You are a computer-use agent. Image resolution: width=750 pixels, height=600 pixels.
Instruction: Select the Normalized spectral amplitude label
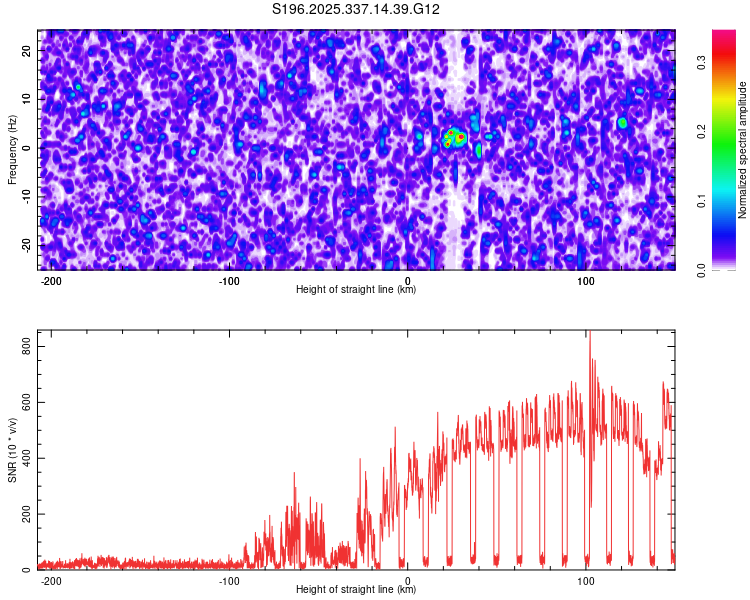point(743,150)
